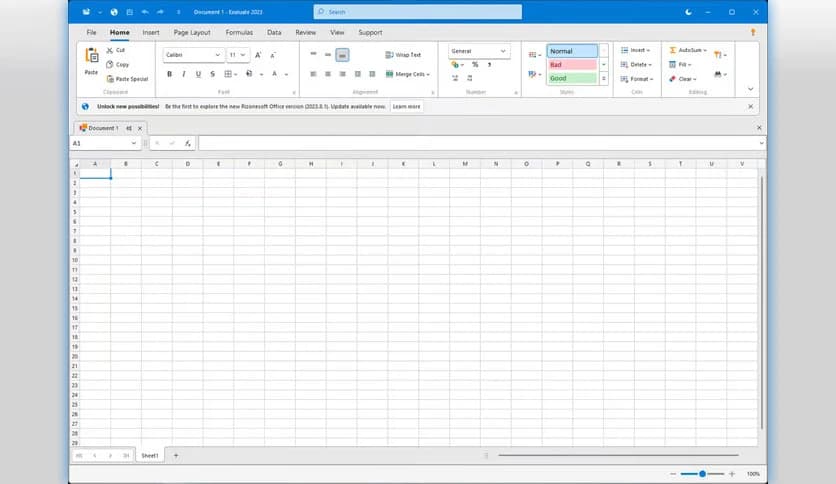This screenshot has width=836, height=484.
Task: Apply the accounting currency format
Action: click(x=457, y=64)
